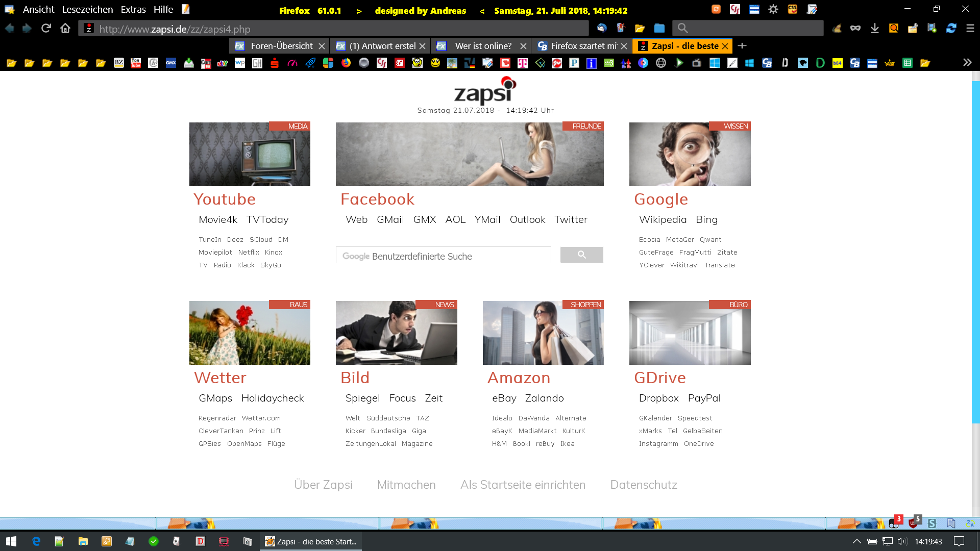Screen dimensions: 980x551
Task: Click the Wikipedia link
Action: [663, 219]
